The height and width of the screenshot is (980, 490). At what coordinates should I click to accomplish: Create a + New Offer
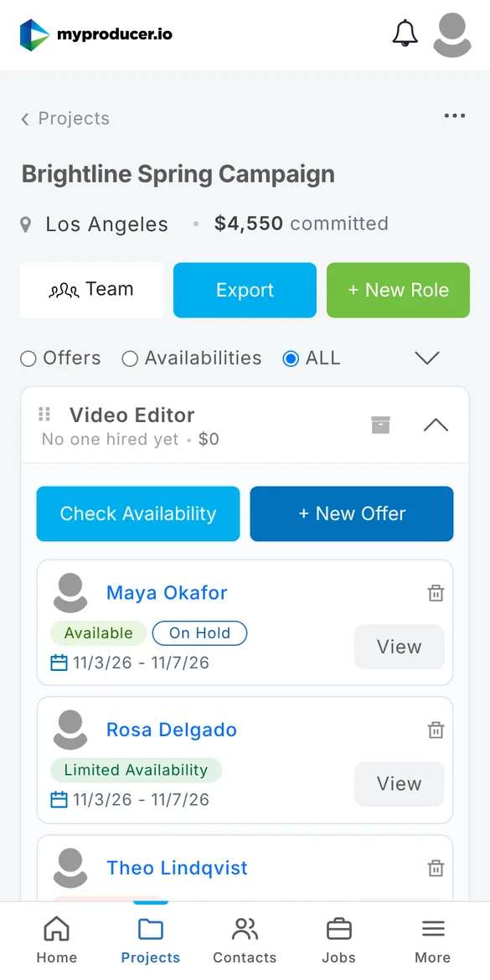(352, 513)
